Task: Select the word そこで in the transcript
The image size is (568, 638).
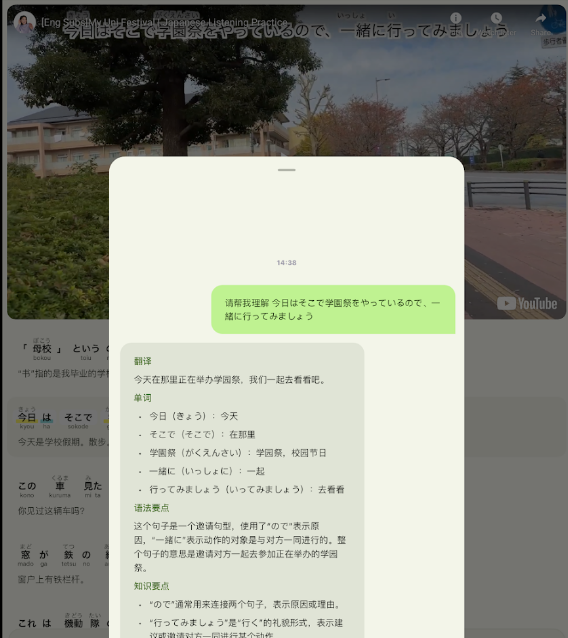Action: (78, 417)
